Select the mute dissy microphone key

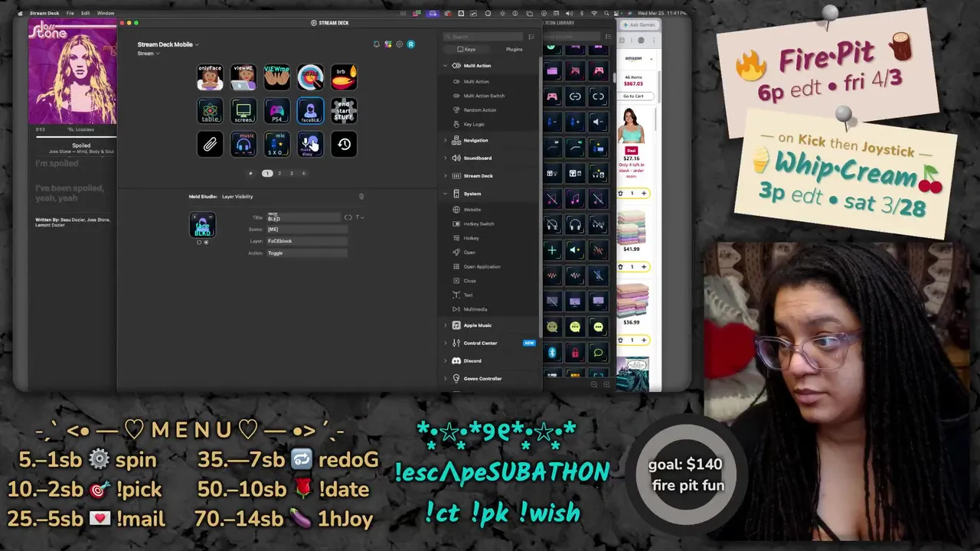pos(310,145)
